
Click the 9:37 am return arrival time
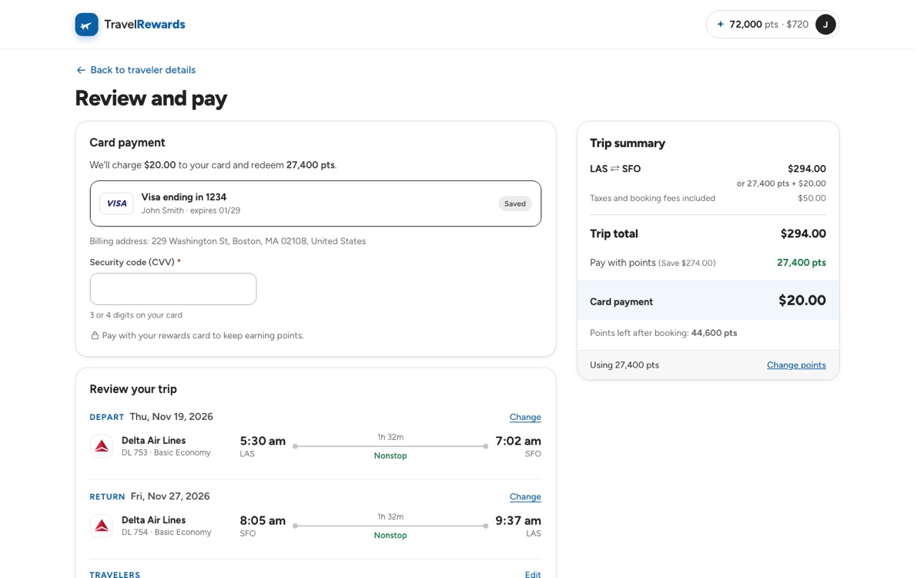click(x=518, y=520)
